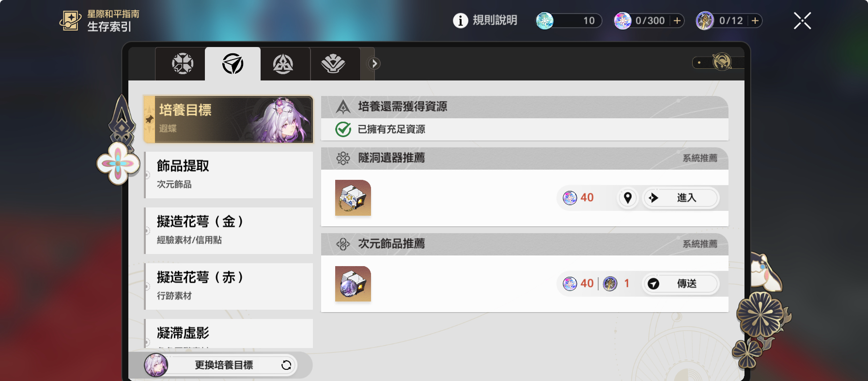Switch to the triangle-emblem tab
This screenshot has height=381, width=868.
283,63
